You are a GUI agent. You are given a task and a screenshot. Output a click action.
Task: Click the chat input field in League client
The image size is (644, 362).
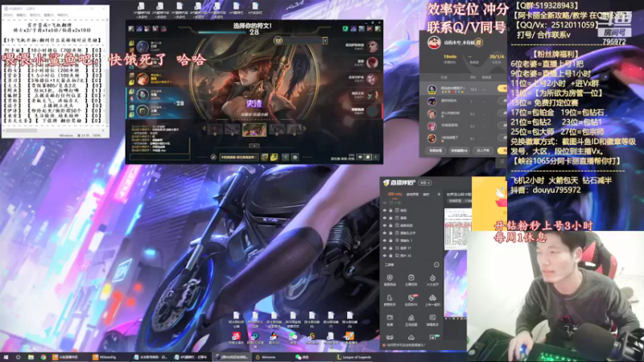(159, 157)
